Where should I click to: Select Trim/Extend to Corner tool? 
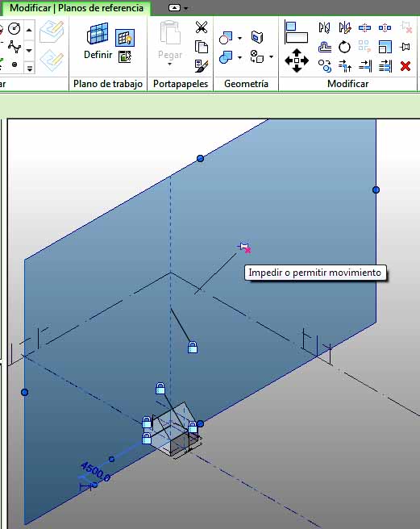pyautogui.click(x=344, y=66)
